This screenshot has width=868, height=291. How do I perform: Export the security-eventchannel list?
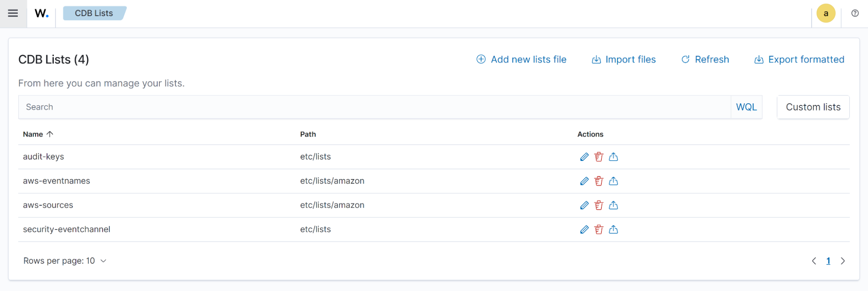click(x=613, y=230)
